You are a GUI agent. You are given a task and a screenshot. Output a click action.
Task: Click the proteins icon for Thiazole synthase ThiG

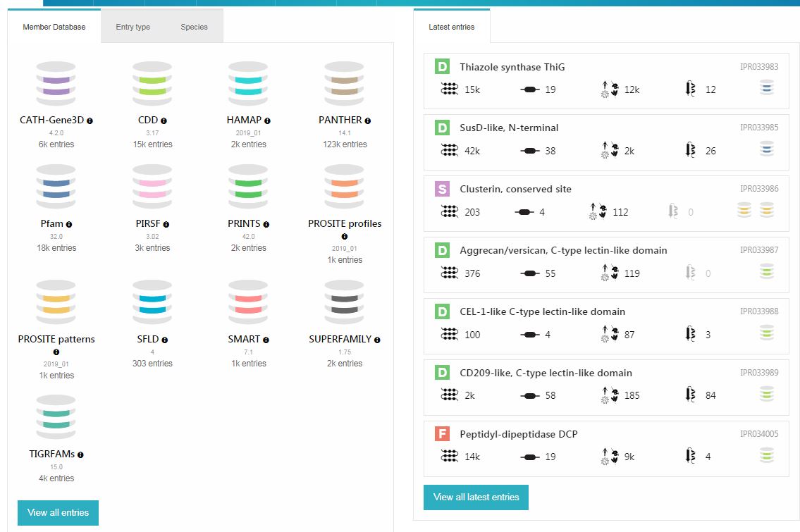pos(450,89)
